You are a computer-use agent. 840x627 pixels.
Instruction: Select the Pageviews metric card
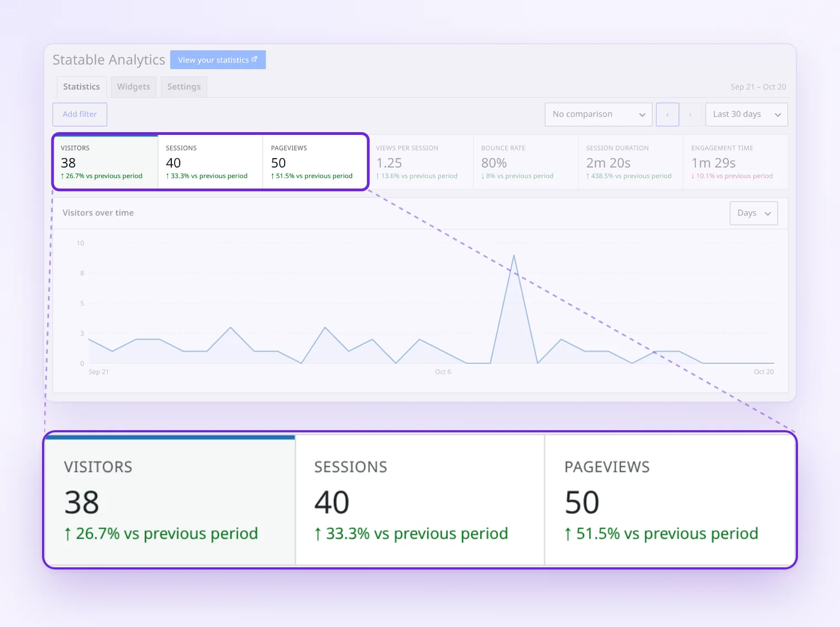click(x=315, y=162)
